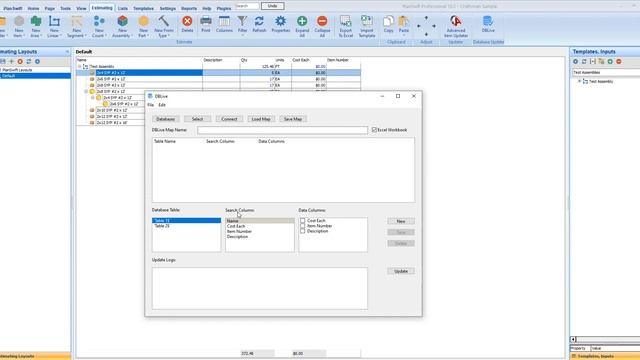Click the New Part ribbon icon
640x360 pixels.
pos(143,21)
